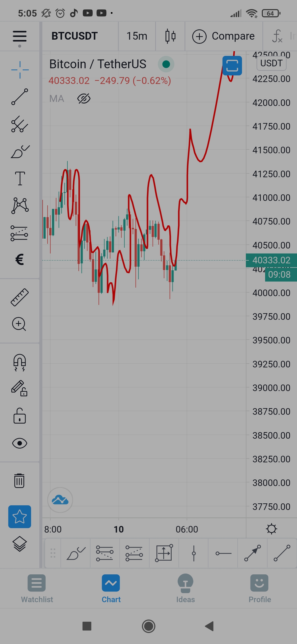Image resolution: width=297 pixels, height=644 pixels.
Task: Select the crosshair cursor tool
Action: coord(20,70)
